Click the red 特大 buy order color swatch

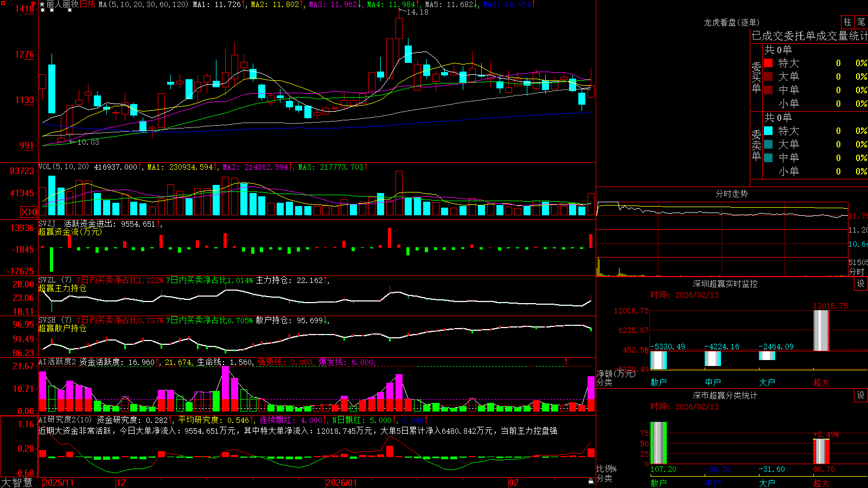point(768,63)
